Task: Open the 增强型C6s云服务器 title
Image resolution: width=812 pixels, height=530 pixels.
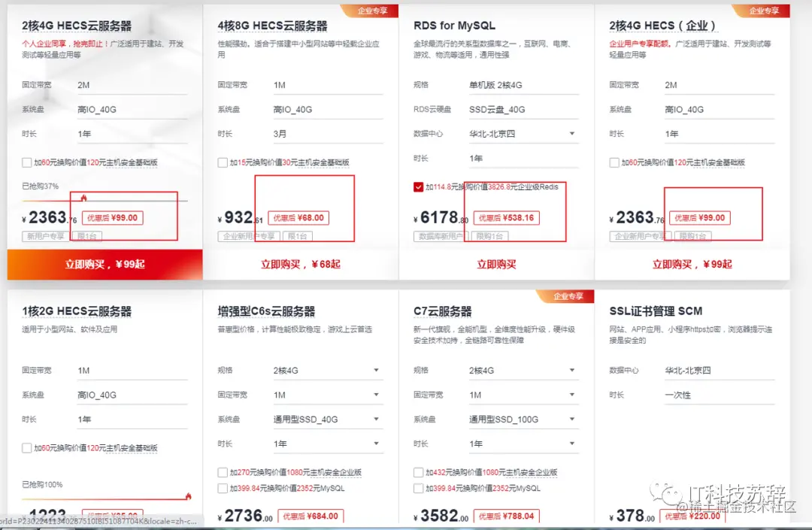Action: (266, 311)
